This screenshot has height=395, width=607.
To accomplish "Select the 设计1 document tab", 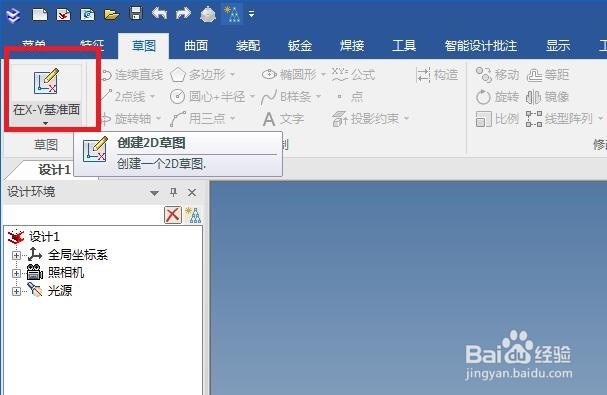I will click(54, 170).
